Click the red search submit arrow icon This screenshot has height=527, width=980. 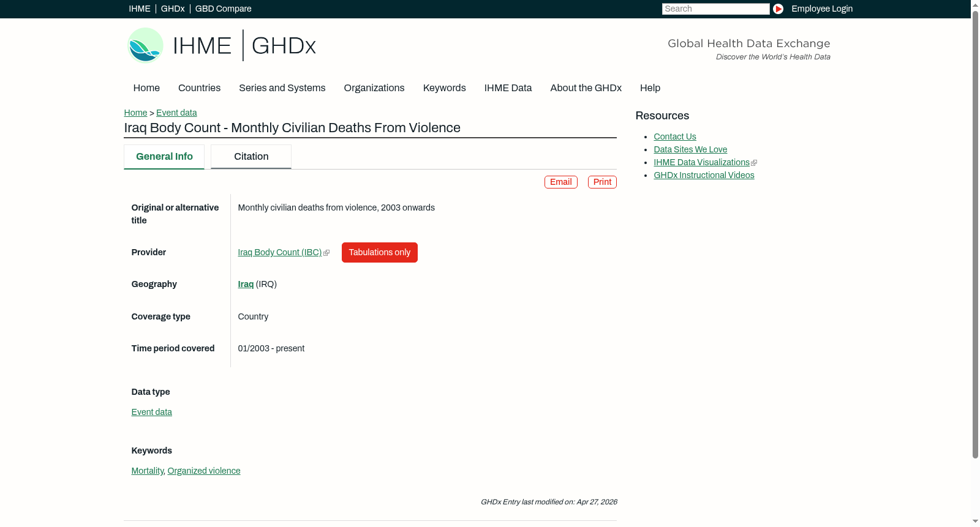[778, 9]
